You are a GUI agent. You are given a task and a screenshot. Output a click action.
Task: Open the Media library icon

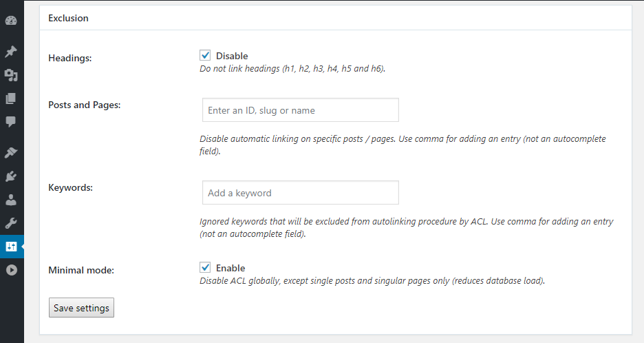(11, 75)
